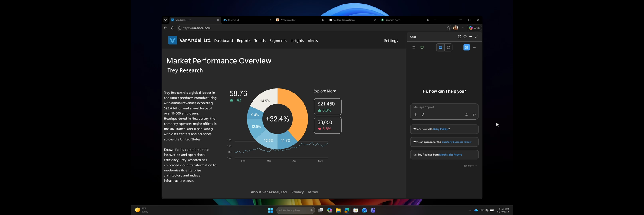Image resolution: width=644 pixels, height=215 pixels.
Task: Add attachment with plus icon
Action: (x=415, y=115)
